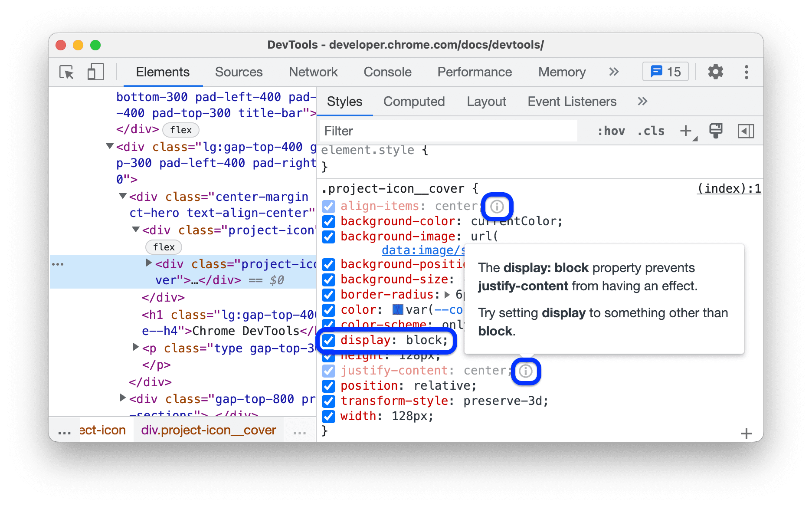Collapse the div with class center-margin
The width and height of the screenshot is (812, 506).
pyautogui.click(x=122, y=196)
